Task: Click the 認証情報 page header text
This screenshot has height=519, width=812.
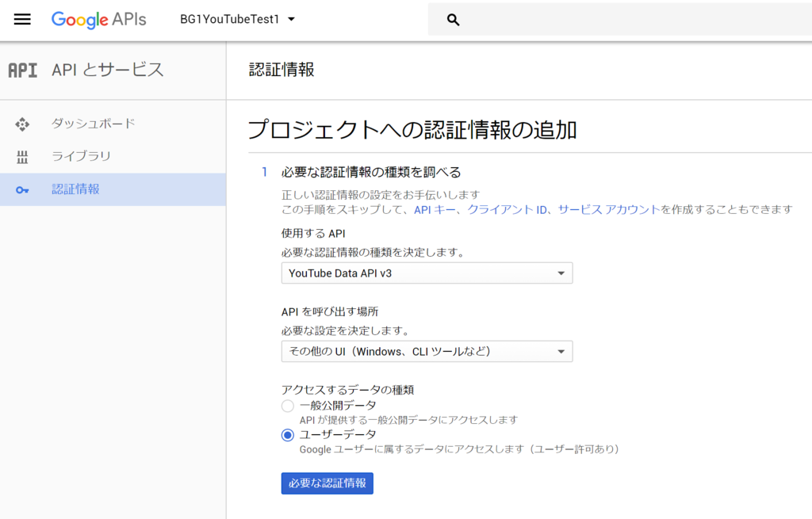Action: (x=282, y=70)
